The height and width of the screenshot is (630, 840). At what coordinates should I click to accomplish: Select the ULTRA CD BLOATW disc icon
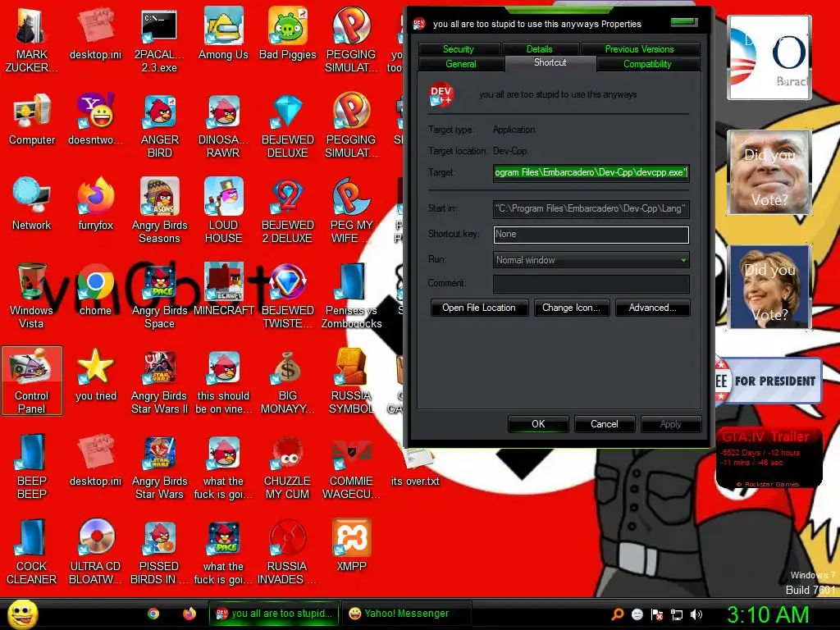[95, 551]
